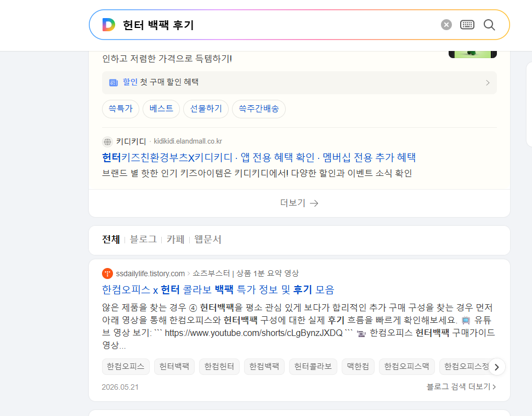Switch to the 웹문서 tab

[x=208, y=240]
